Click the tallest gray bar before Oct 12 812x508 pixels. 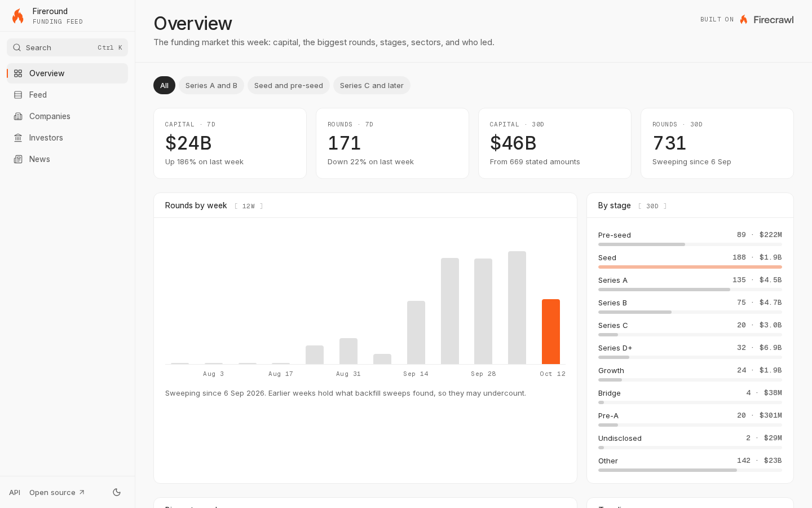click(517, 308)
